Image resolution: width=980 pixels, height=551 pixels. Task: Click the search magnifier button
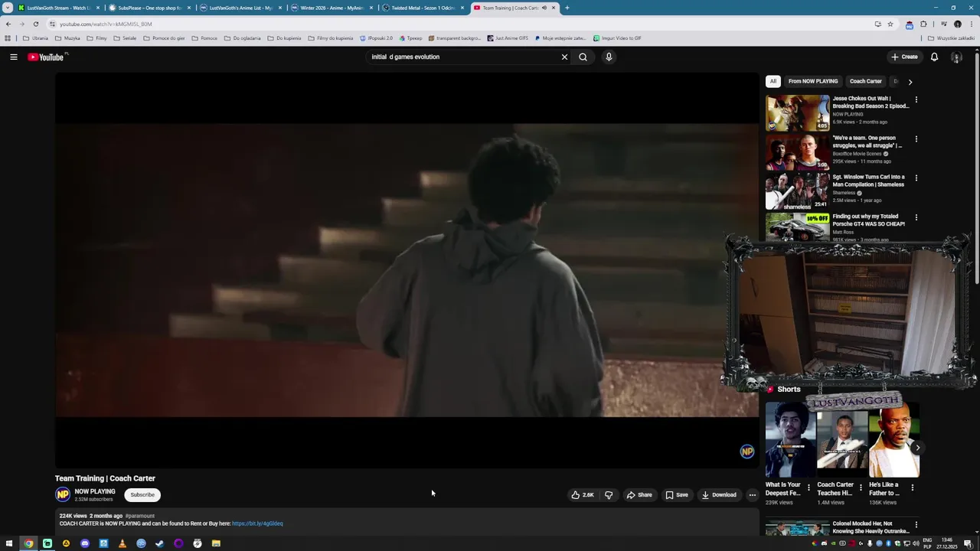(583, 57)
